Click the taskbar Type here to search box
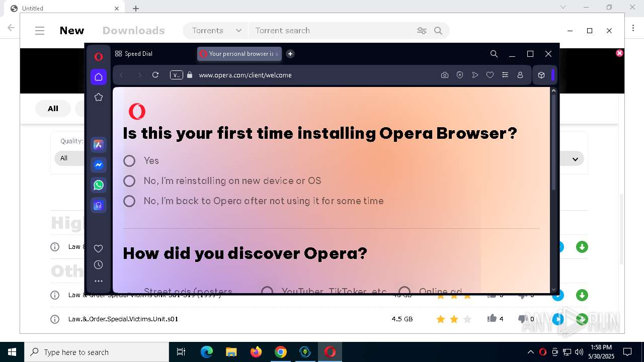Screen dimensions: 644x362 tap(97, 352)
